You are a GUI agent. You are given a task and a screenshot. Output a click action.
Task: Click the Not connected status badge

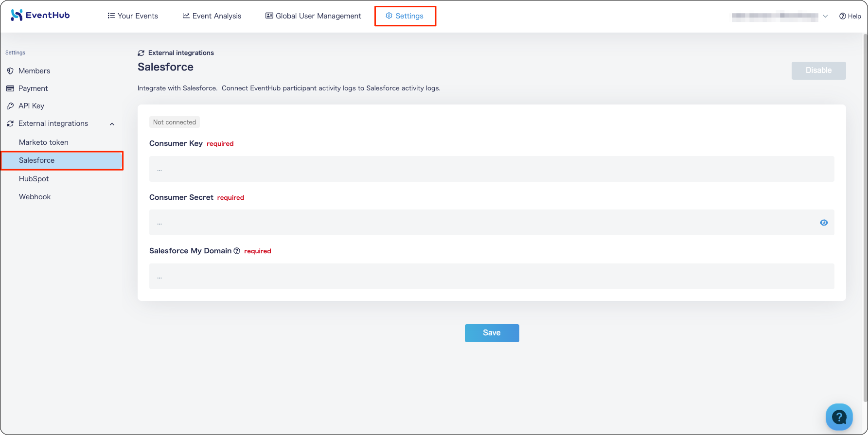175,122
